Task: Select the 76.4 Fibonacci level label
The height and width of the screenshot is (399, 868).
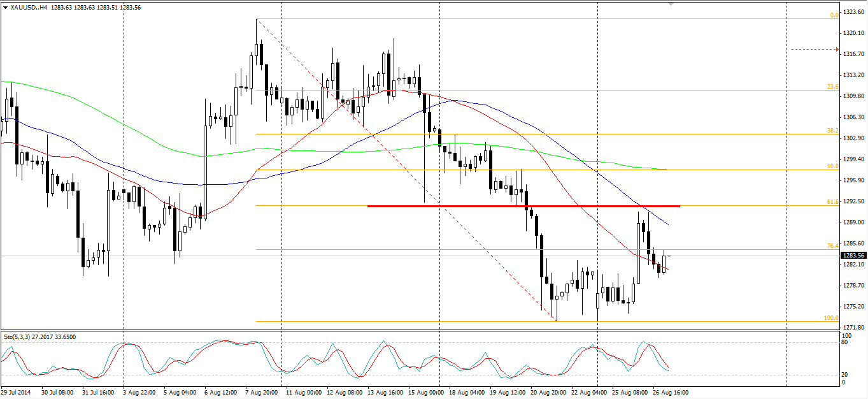Action: pyautogui.click(x=832, y=245)
